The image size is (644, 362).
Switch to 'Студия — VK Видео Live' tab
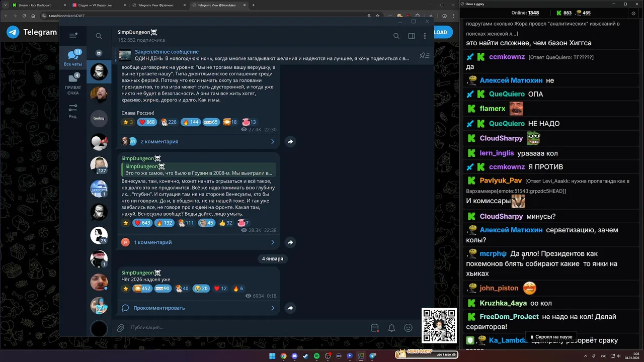pos(98,5)
